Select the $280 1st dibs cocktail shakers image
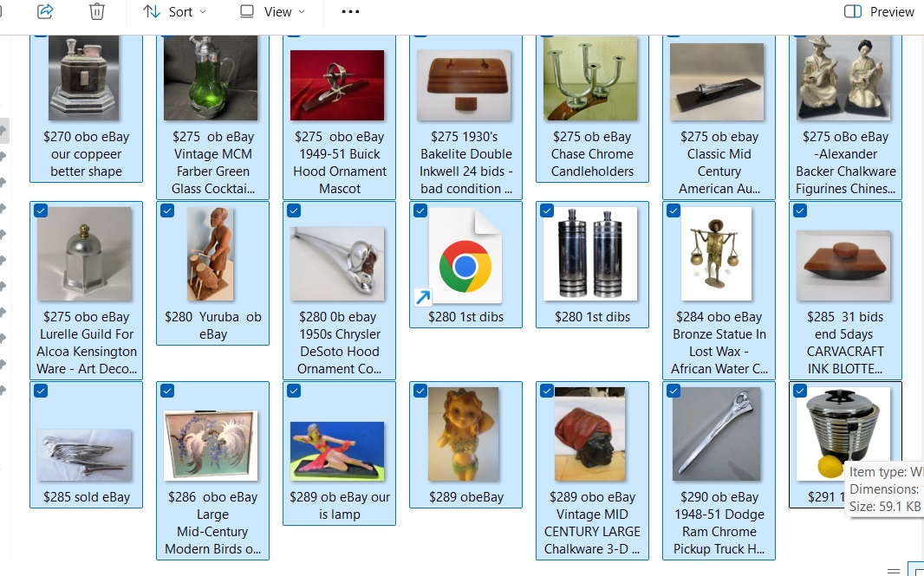Screen dimensions: 924x576 [591, 254]
